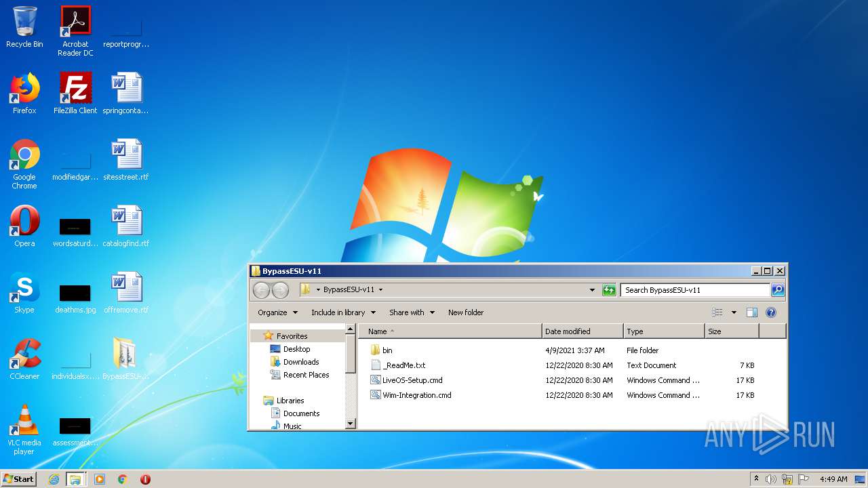Open Downloads in navigation pane
This screenshot has width=868, height=488.
point(301,362)
